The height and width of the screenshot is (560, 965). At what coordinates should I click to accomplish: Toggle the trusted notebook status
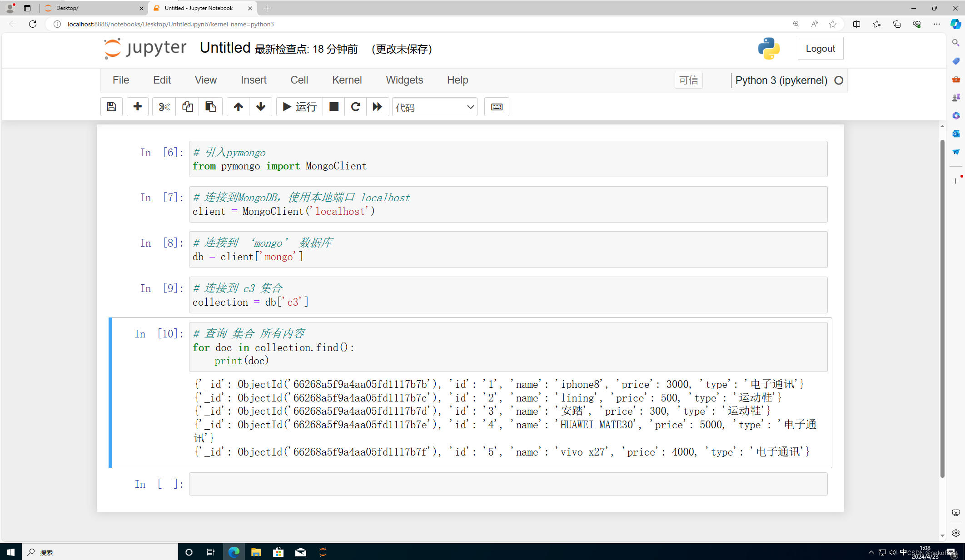tap(690, 80)
